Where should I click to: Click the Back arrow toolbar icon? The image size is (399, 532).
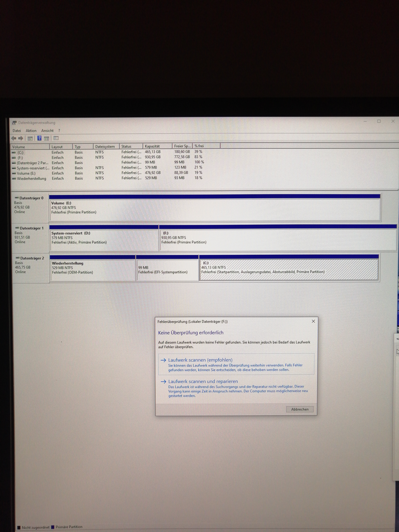pyautogui.click(x=14, y=138)
